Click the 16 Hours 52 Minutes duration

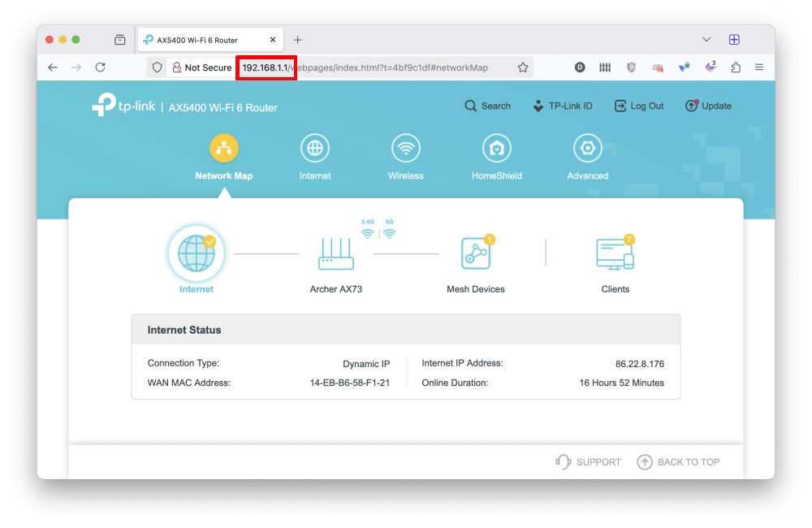click(x=621, y=383)
